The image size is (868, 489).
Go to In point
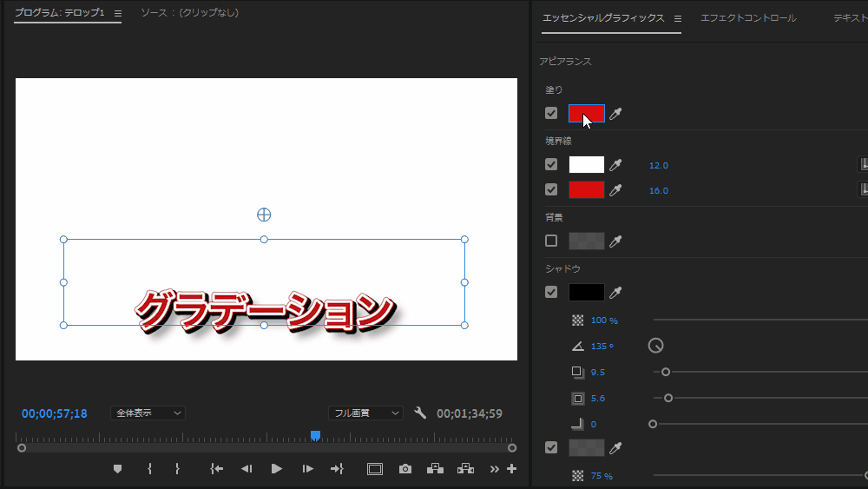[216, 469]
